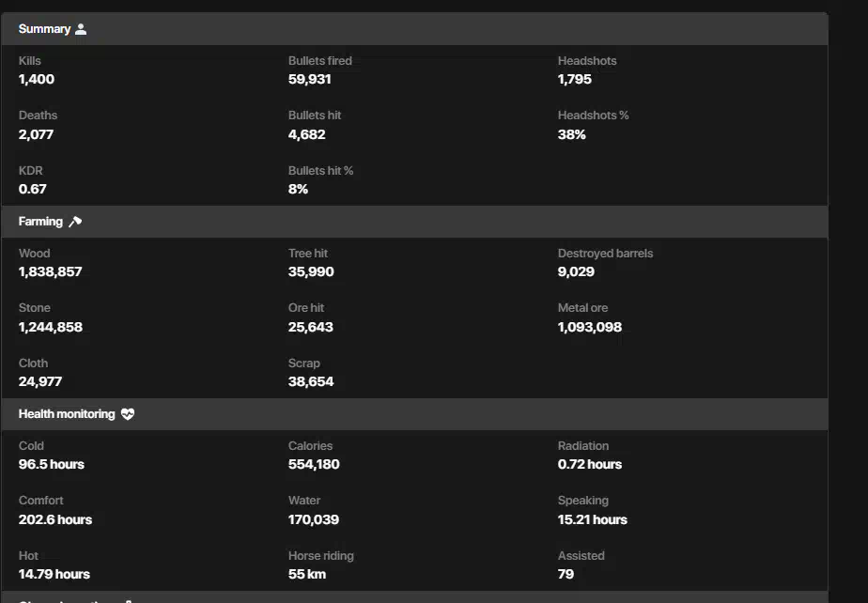Viewport: 868px width, 603px height.
Task: Select the Kills value 1,400
Action: point(37,79)
